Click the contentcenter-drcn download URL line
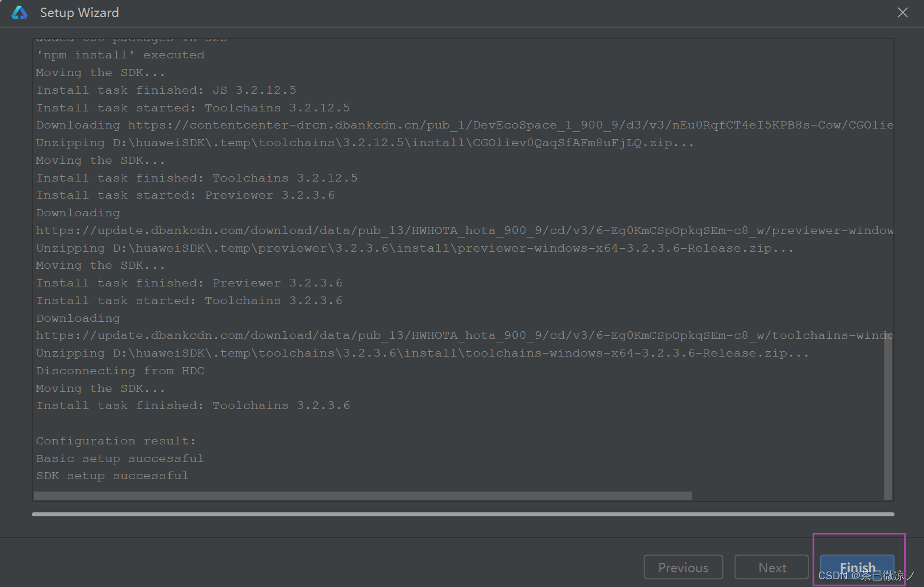The height and width of the screenshot is (587, 924). click(x=465, y=125)
